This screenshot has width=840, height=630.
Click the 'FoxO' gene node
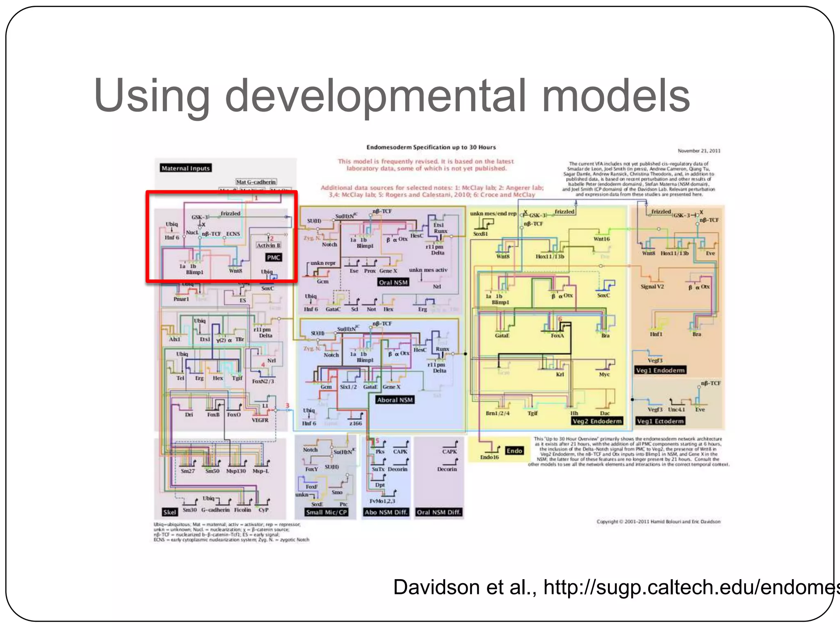click(x=234, y=415)
